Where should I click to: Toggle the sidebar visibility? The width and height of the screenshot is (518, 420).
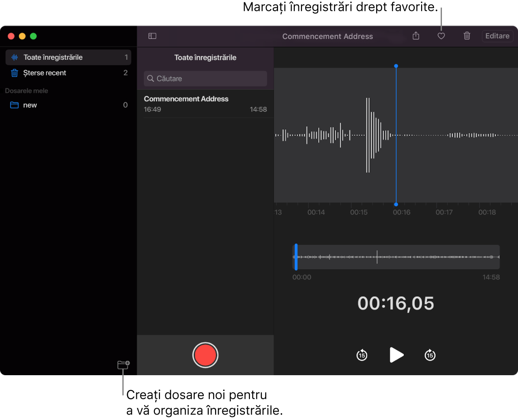[152, 36]
